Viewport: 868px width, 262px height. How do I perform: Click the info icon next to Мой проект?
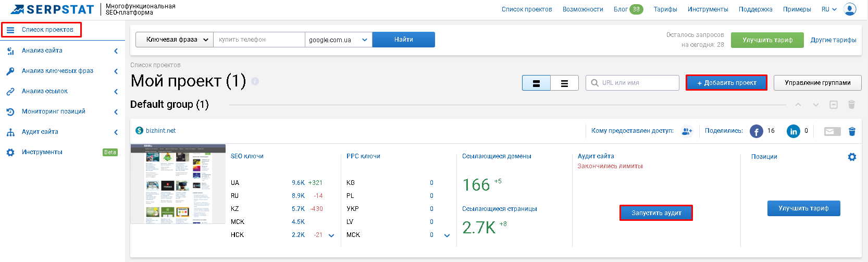click(x=255, y=81)
